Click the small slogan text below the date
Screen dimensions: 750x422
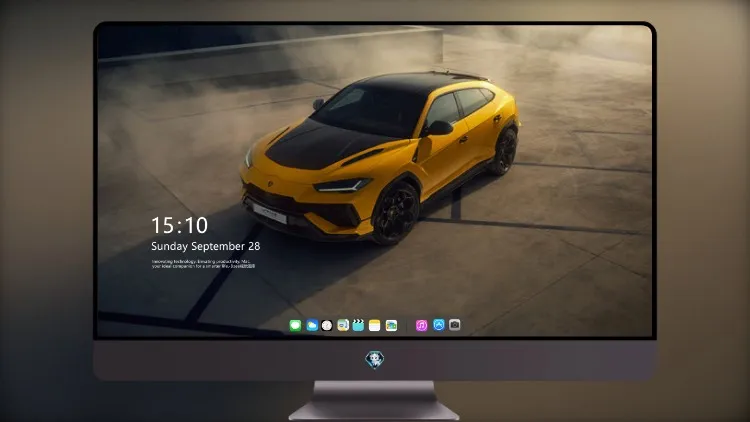pyautogui.click(x=203, y=264)
